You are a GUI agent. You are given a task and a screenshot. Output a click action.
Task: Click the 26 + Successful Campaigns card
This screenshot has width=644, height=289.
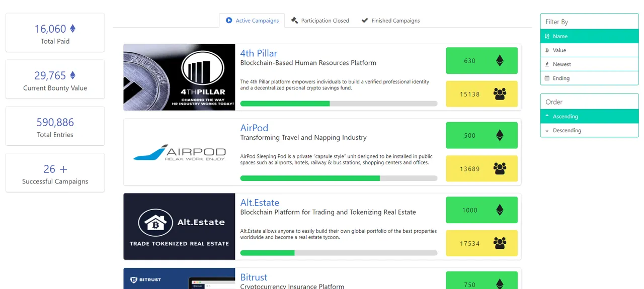[x=55, y=173]
